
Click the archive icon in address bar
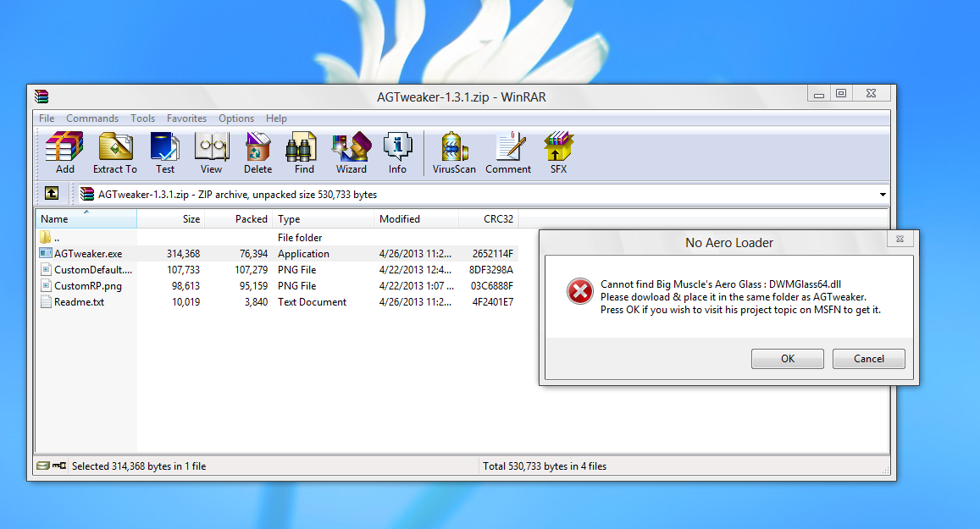[x=87, y=194]
